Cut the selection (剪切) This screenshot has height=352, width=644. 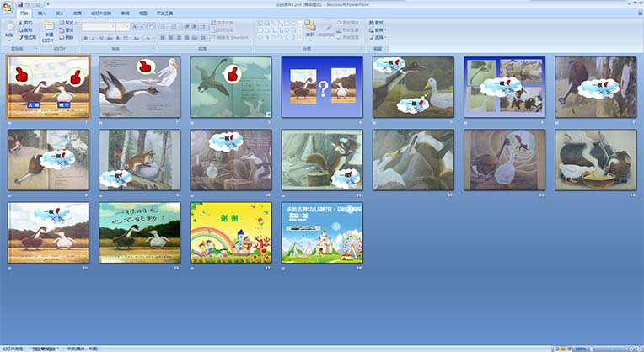pos(25,23)
